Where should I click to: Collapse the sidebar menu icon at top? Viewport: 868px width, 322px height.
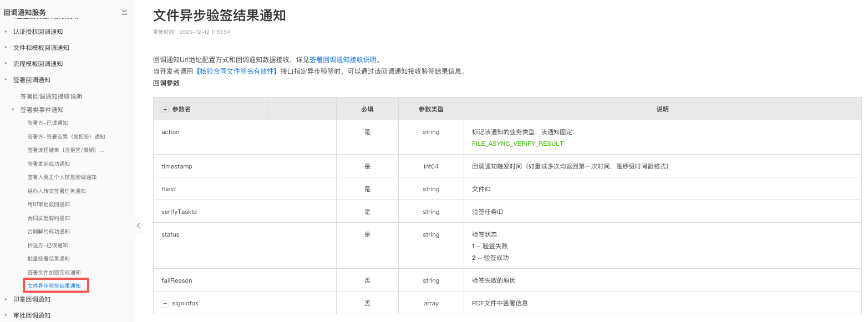124,12
